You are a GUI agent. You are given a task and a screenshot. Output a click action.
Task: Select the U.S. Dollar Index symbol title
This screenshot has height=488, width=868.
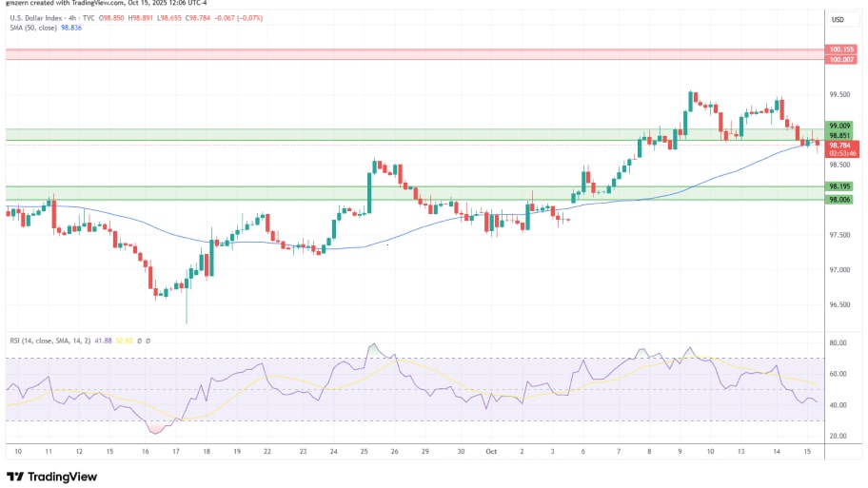36,18
